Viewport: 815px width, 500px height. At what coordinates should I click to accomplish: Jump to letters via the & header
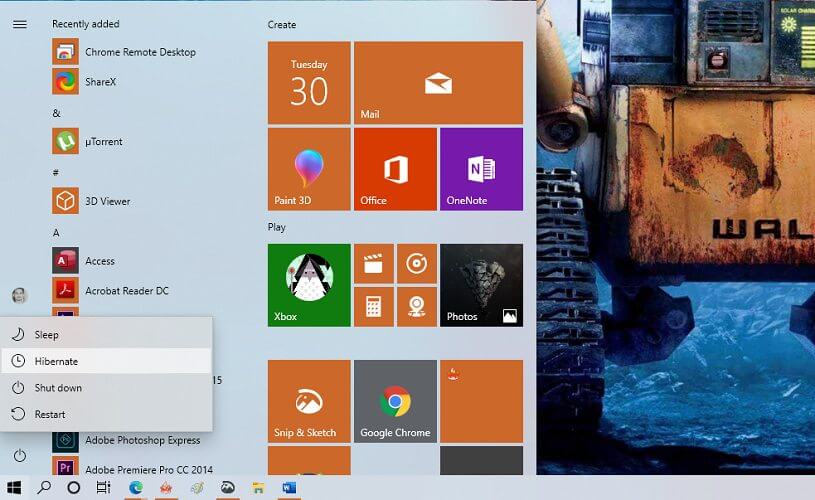(57, 113)
